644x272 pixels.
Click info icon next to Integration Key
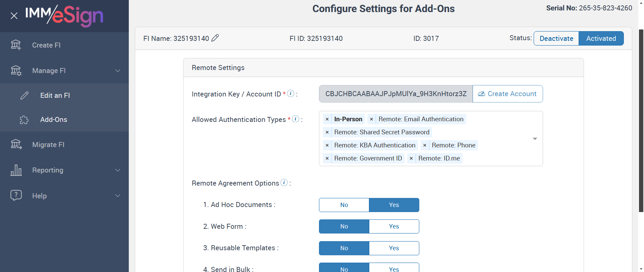(x=291, y=93)
